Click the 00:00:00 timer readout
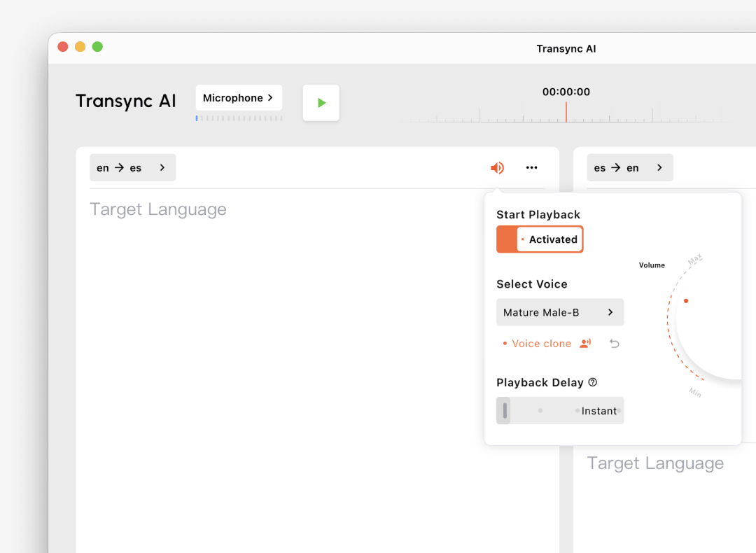The image size is (756, 553). pyautogui.click(x=566, y=92)
